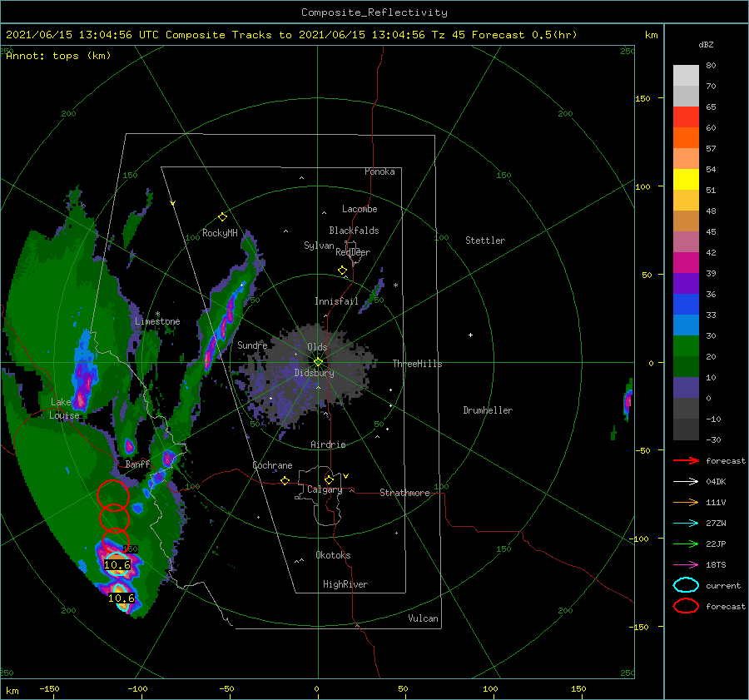
Task: Click the radar site diamond between Olds and Didsbury
Action: [318, 362]
